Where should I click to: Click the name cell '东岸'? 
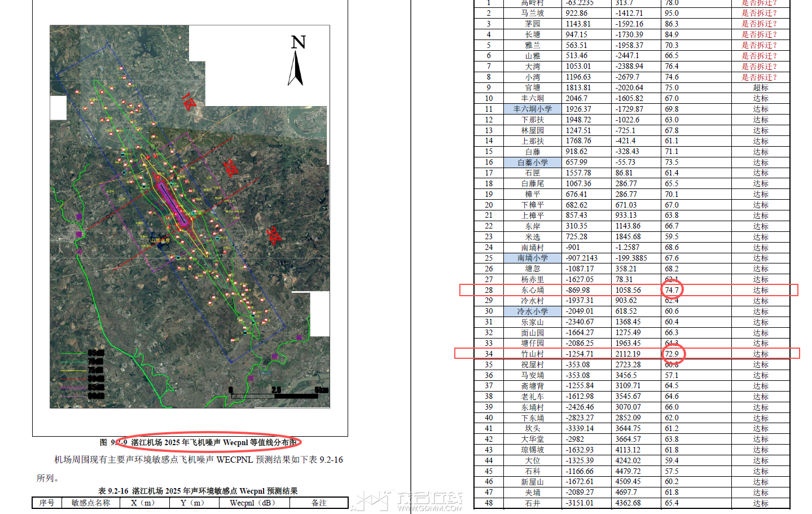pyautogui.click(x=532, y=226)
